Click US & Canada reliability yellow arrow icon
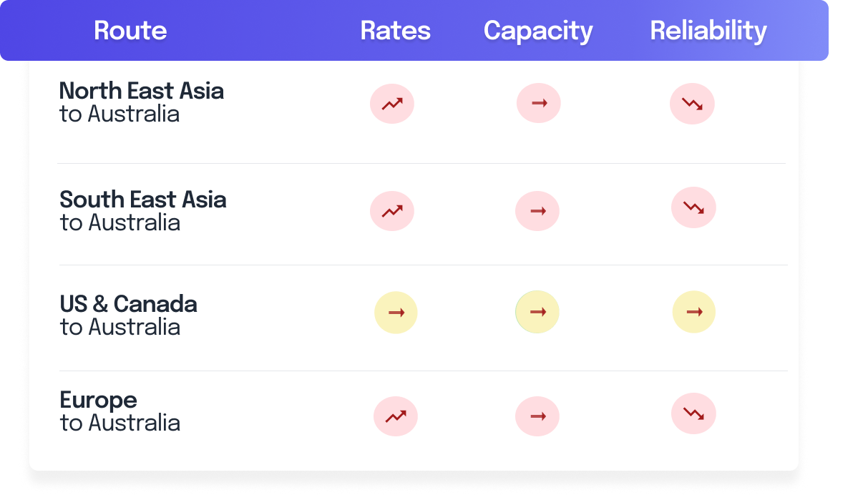This screenshot has width=868, height=495. (x=694, y=312)
